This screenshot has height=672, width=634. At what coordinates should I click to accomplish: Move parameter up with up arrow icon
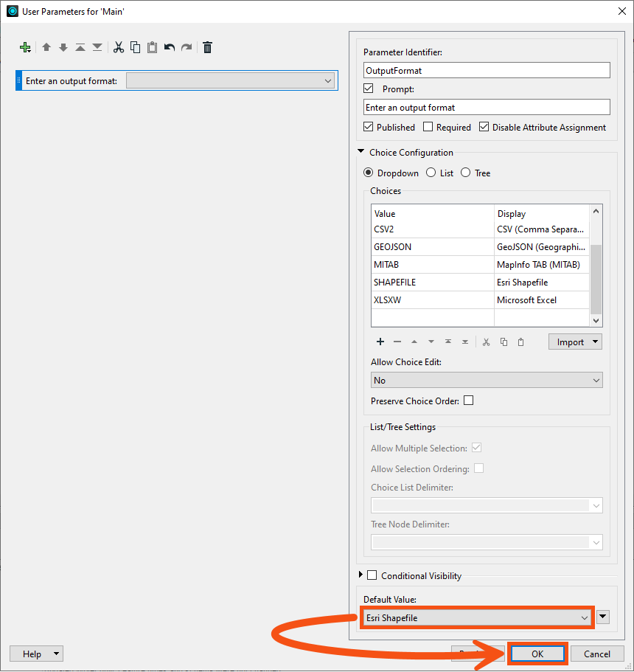pos(46,47)
